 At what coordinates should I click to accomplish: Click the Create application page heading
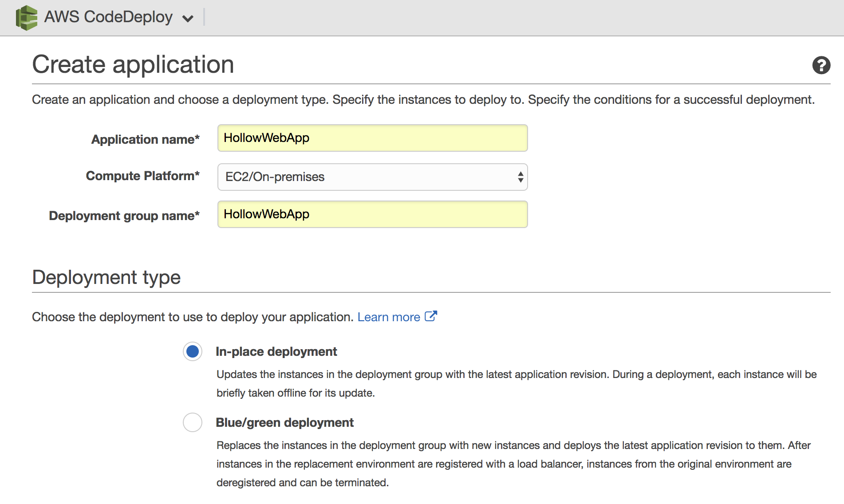coord(133,64)
